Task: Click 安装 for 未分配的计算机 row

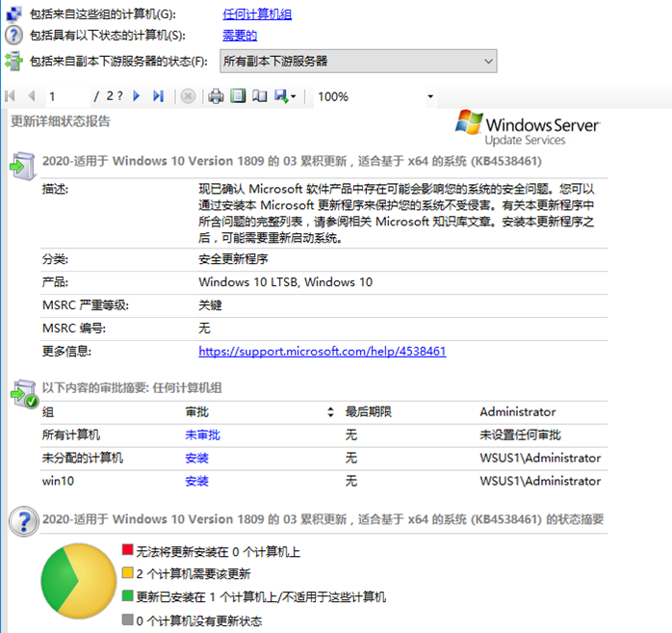Action: coord(196,459)
